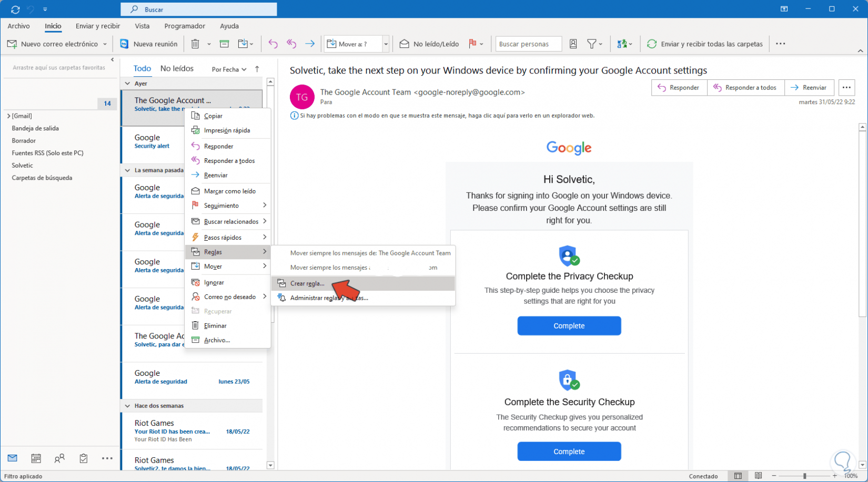Click Nuevo correo electrónico button
Screen dimensions: 868x482
[53, 44]
